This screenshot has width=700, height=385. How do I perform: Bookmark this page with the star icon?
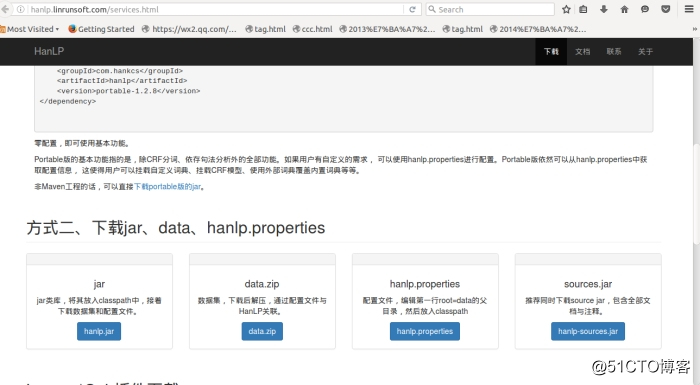(566, 9)
